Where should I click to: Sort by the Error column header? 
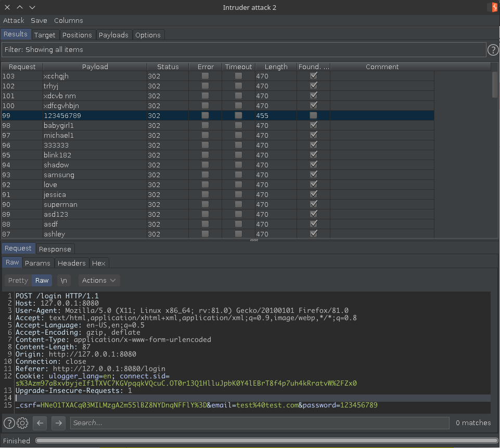[x=206, y=67]
